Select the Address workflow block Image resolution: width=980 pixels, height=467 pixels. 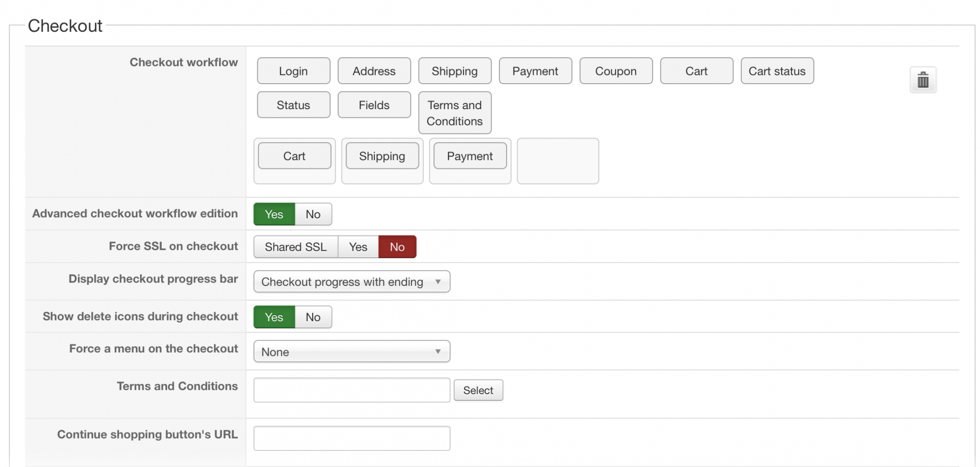point(374,71)
